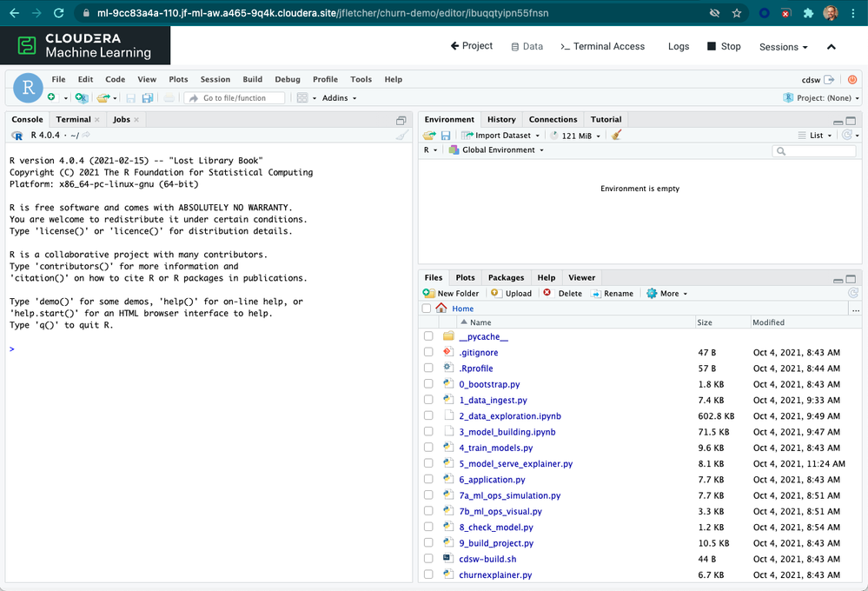The width and height of the screenshot is (868, 591).
Task: Open the Global Environment dropdown
Action: tap(496, 150)
